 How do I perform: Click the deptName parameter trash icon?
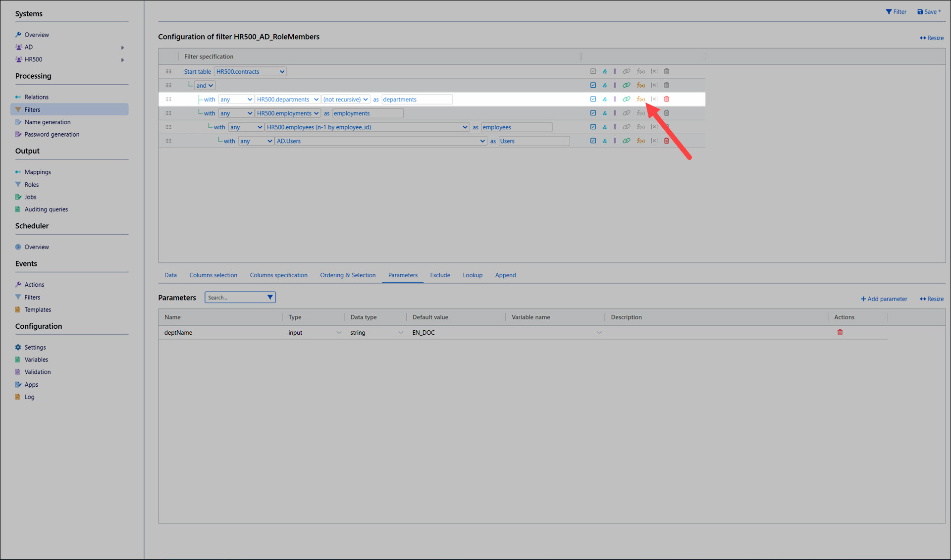coord(840,333)
